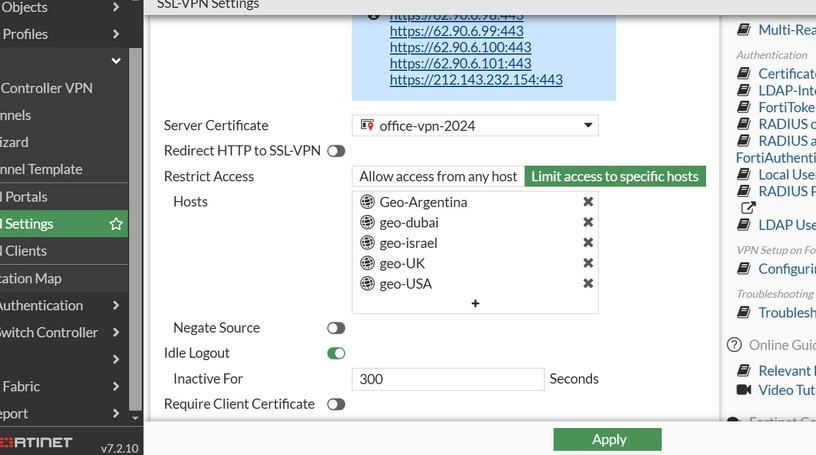Click the Online Guides question mark icon
This screenshot has width=816, height=455.
[x=734, y=345]
